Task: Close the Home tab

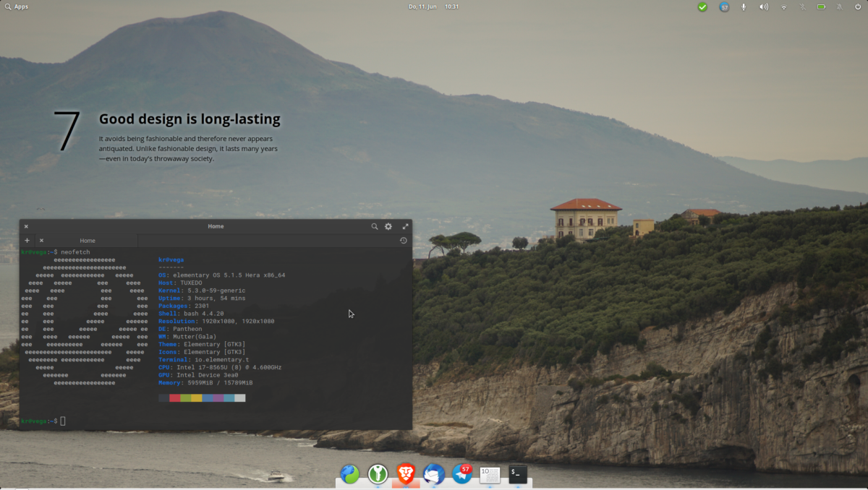Action: (x=41, y=241)
